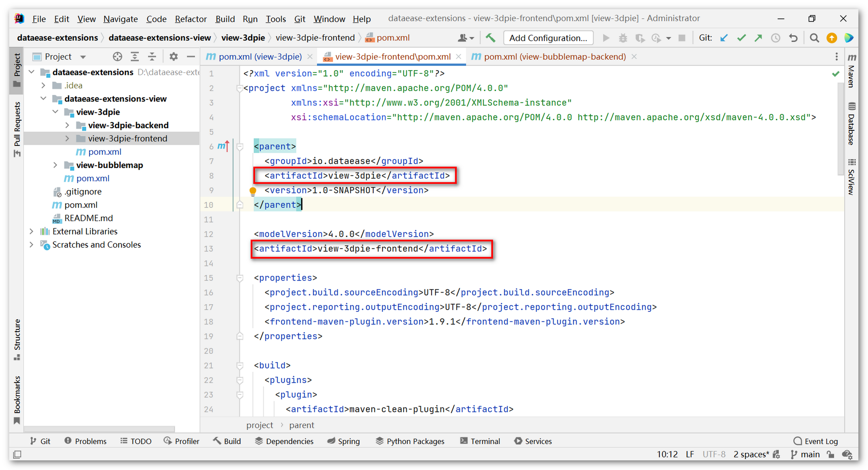Image resolution: width=868 pixels, height=470 pixels.
Task: Toggle the Database tool window
Action: [x=851, y=123]
